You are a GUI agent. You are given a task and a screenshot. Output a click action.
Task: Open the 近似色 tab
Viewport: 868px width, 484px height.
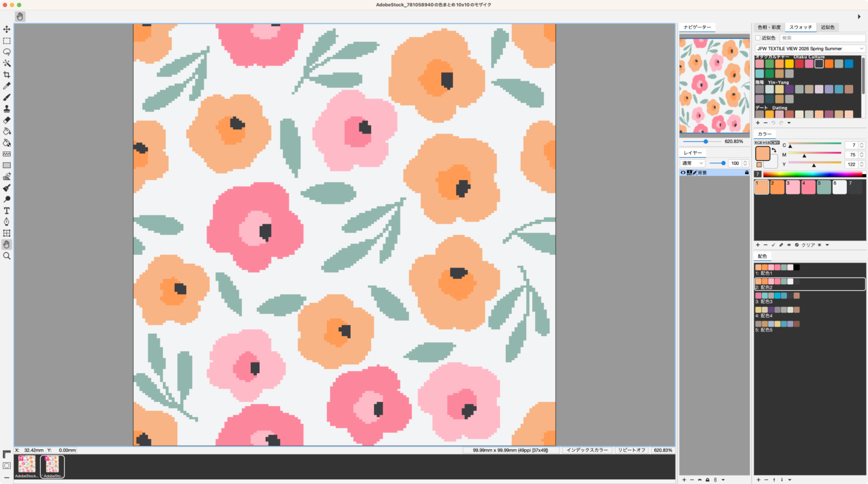tap(828, 28)
